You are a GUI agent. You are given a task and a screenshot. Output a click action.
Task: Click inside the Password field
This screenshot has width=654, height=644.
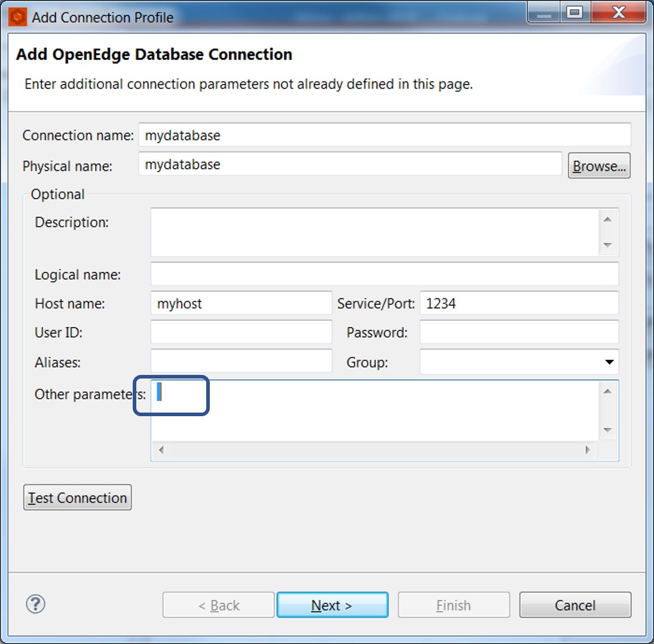(x=519, y=332)
